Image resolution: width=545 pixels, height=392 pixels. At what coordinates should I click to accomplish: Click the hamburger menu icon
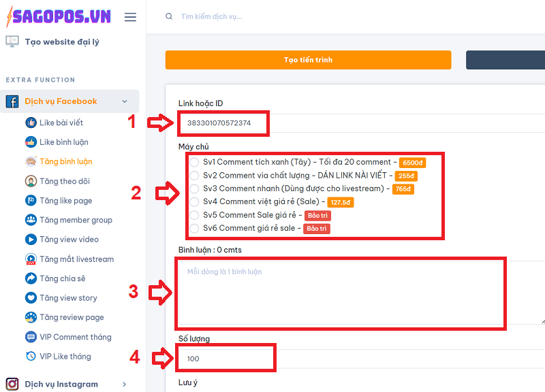tap(130, 17)
